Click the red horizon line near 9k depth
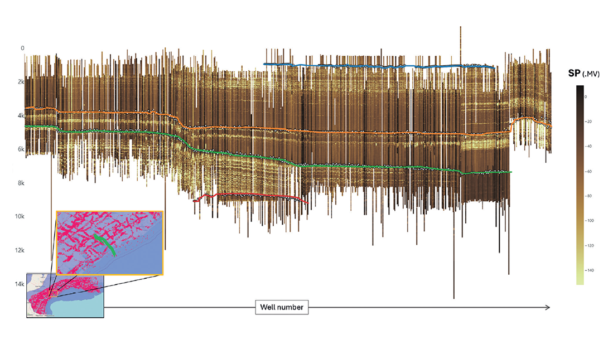The height and width of the screenshot is (364, 608). (x=251, y=195)
